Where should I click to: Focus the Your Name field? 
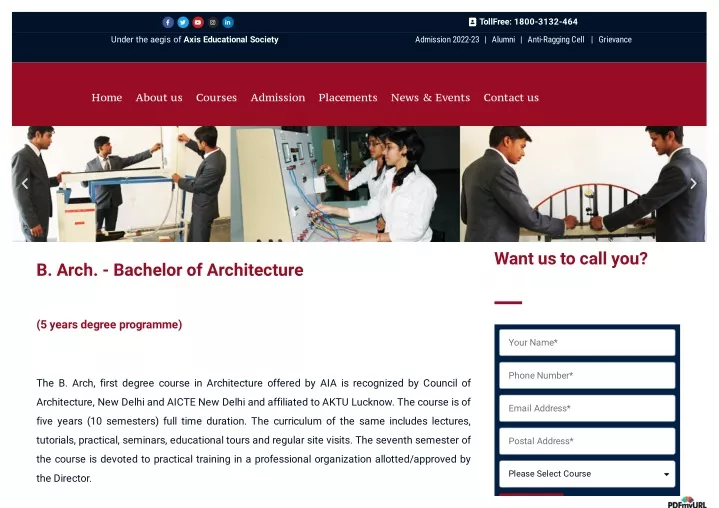pos(587,342)
